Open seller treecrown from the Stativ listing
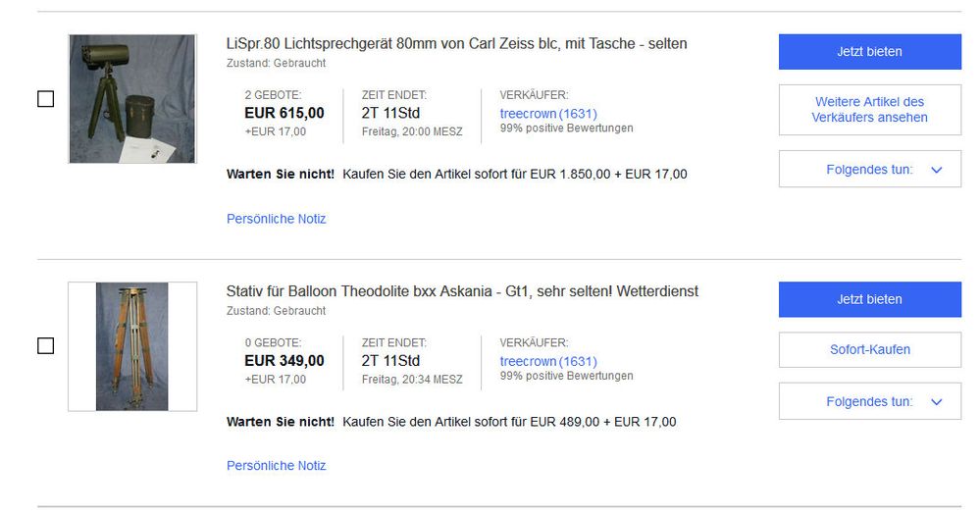Screen dimensions: 980x515 click(528, 361)
